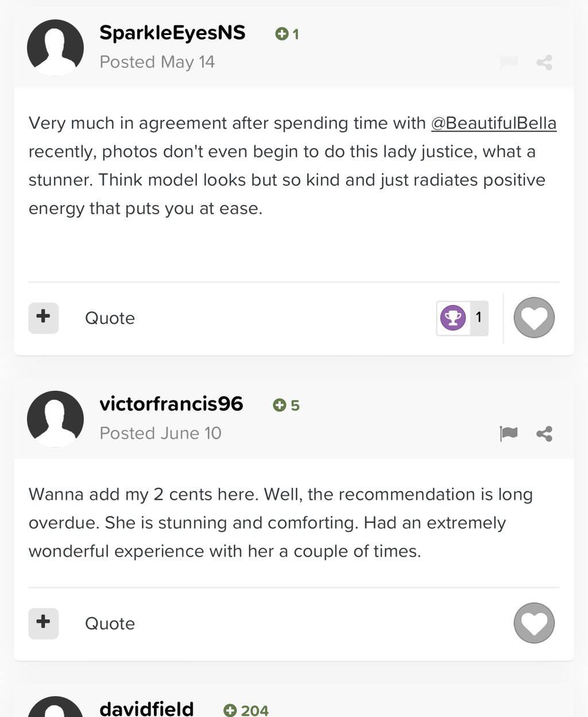View victorfrancis96's green reputation score 5
588x717 pixels.
(286, 406)
